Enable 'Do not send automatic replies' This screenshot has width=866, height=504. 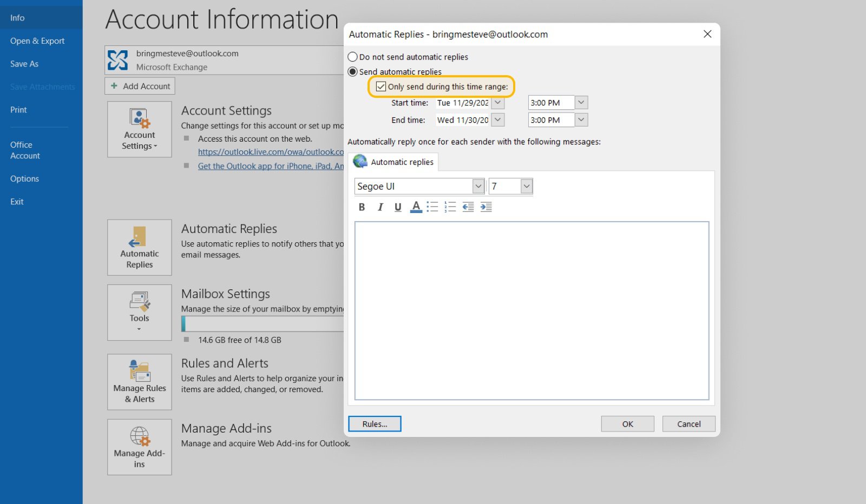tap(352, 57)
